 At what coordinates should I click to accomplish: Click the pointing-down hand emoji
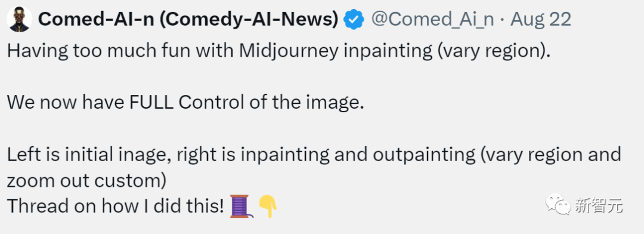267,206
